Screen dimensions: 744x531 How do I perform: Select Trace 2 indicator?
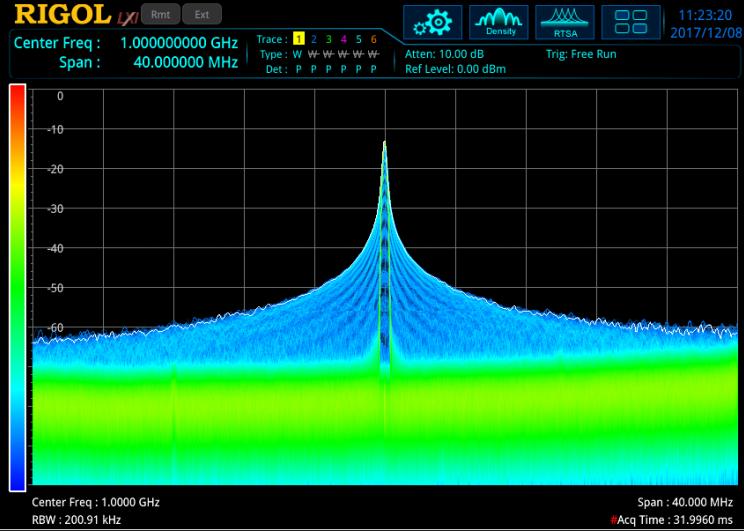click(x=314, y=39)
